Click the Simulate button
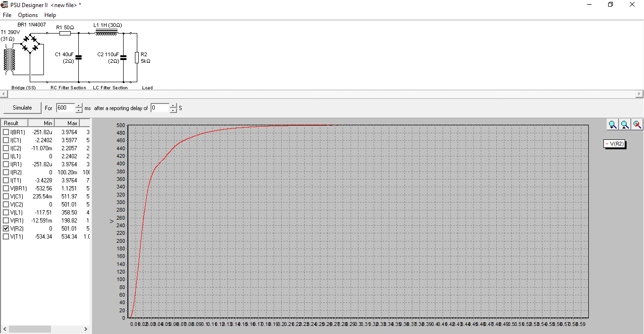Screen dimensions: 644x334 22,108
